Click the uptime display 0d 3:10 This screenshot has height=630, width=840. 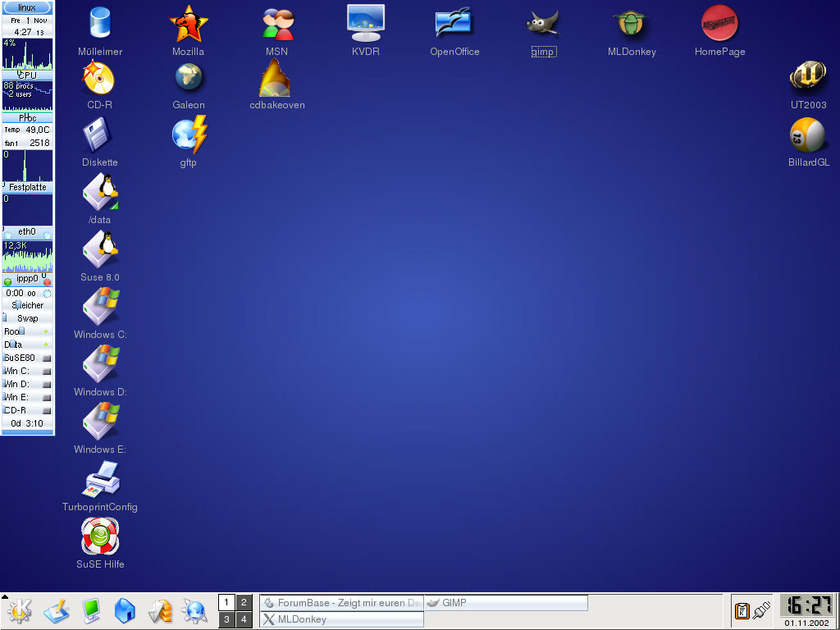pyautogui.click(x=27, y=423)
